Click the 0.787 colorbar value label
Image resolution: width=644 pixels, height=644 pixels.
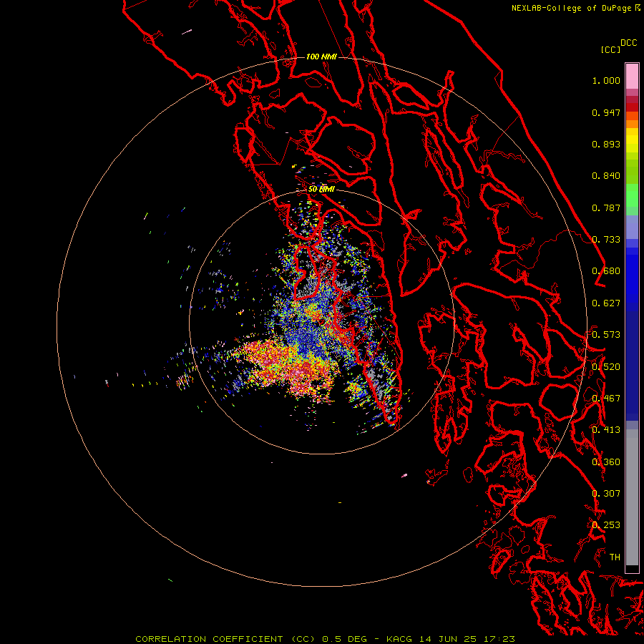click(x=606, y=208)
